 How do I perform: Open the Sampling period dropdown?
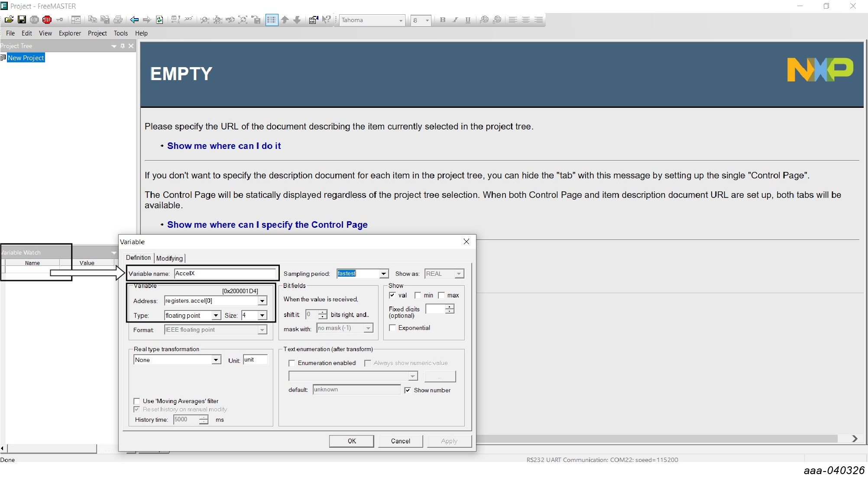pos(383,274)
